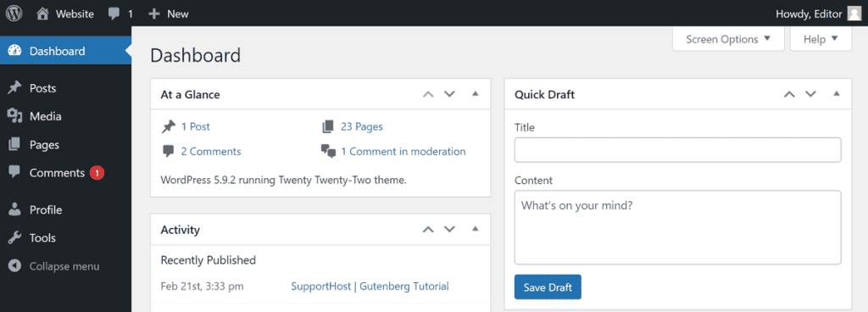
Task: Move Activity widget up
Action: pyautogui.click(x=428, y=229)
